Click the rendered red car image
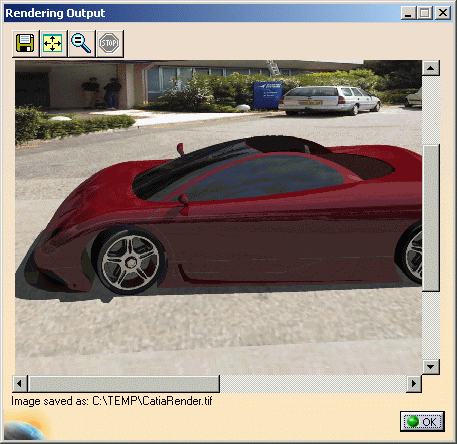This screenshot has width=457, height=444. tap(218, 217)
